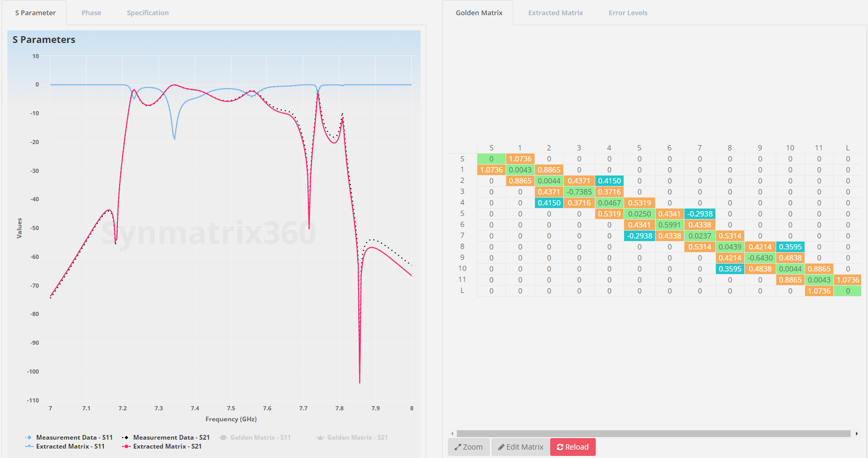Switch to the Phase tab
This screenshot has width=868, height=458.
(91, 13)
